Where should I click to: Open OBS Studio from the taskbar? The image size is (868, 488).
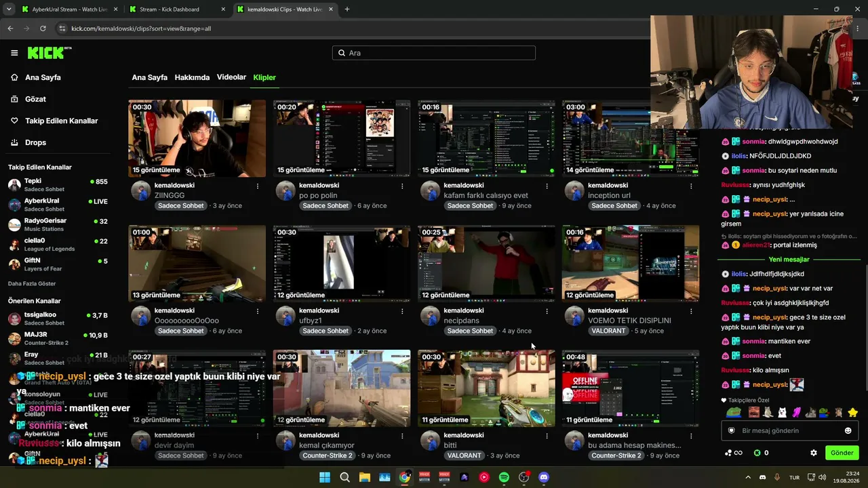click(524, 477)
